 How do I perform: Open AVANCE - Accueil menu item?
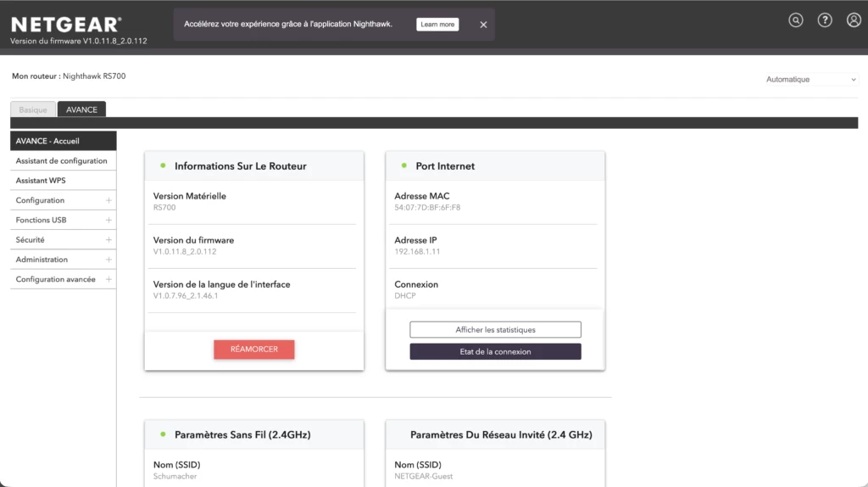[x=63, y=141]
